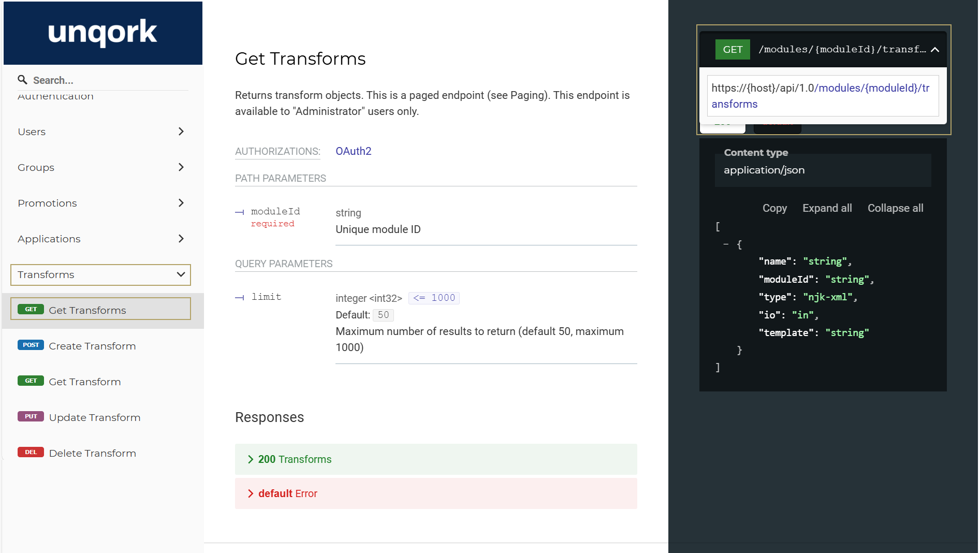Click Expand all in response sample
980x553 pixels.
coord(827,208)
